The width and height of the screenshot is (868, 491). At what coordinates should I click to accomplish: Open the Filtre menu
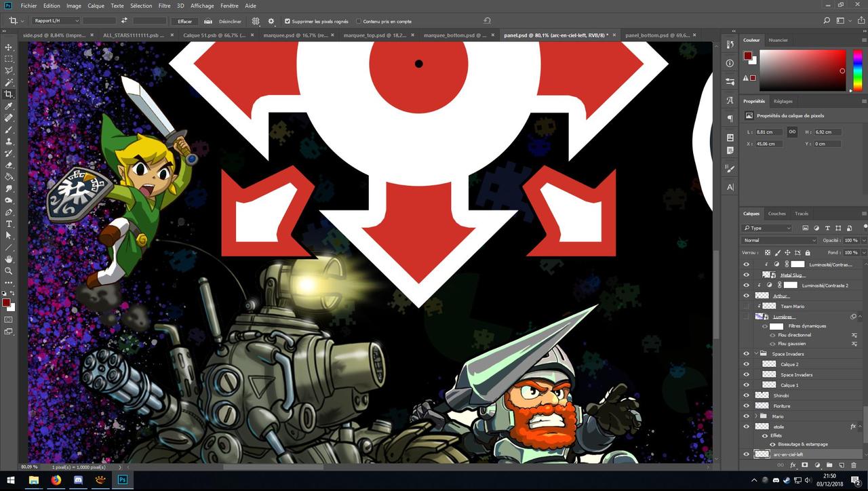pos(164,5)
